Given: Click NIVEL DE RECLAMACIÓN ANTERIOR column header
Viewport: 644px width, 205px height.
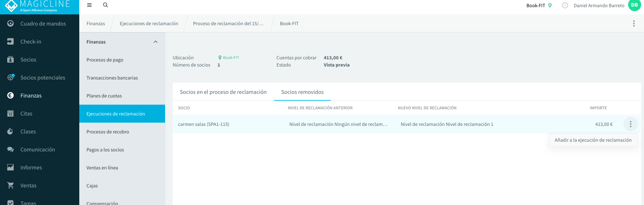Looking at the screenshot, I should 320,108.
